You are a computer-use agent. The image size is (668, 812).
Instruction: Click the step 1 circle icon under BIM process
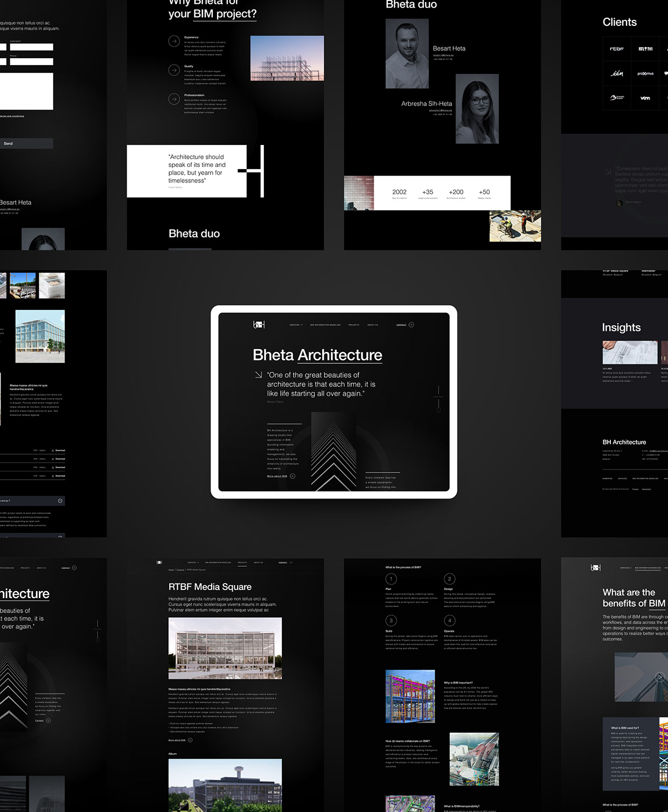[391, 579]
